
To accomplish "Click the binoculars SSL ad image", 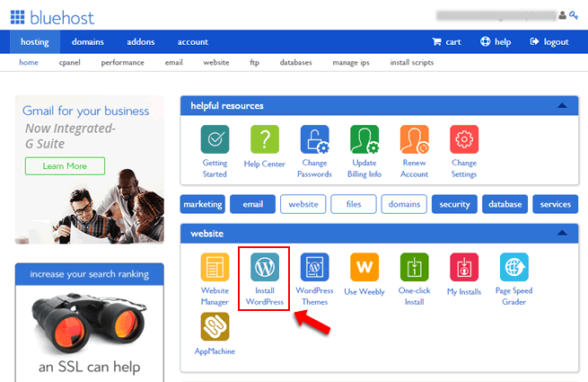I will 89,324.
